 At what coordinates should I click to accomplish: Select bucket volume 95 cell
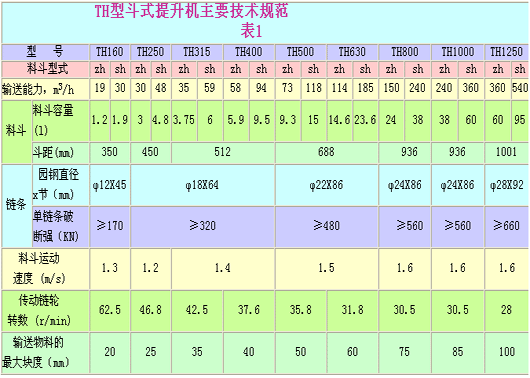520,120
